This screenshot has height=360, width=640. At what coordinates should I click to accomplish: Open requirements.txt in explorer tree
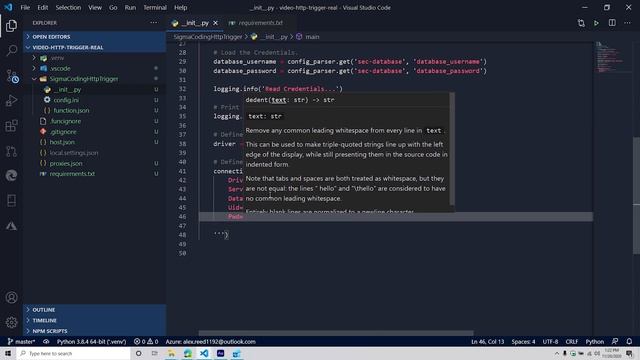(x=95, y=174)
